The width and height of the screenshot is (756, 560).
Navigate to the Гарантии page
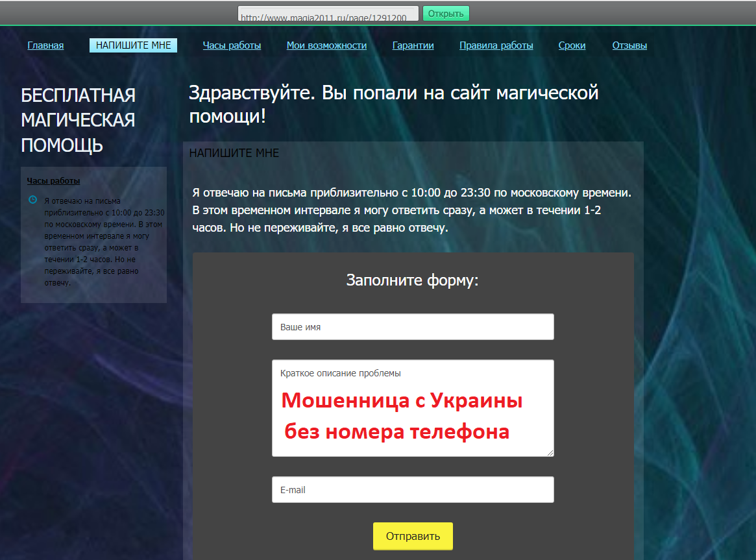pyautogui.click(x=413, y=45)
